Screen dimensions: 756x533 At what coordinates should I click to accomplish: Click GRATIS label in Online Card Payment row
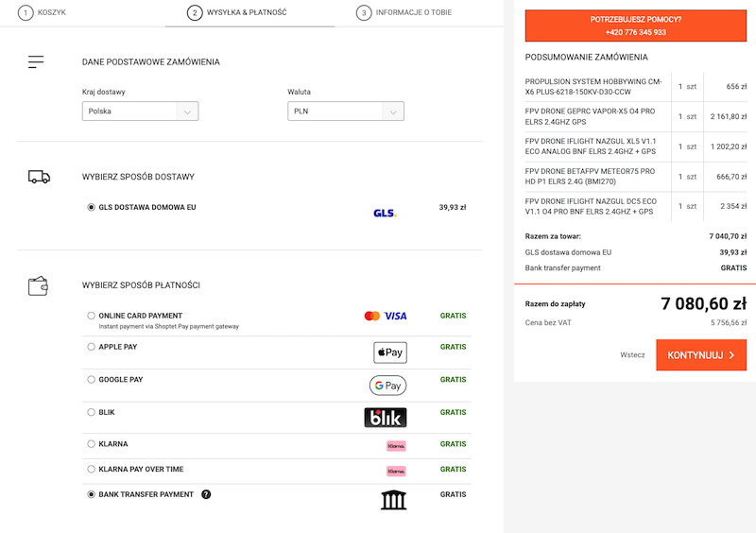tap(453, 316)
